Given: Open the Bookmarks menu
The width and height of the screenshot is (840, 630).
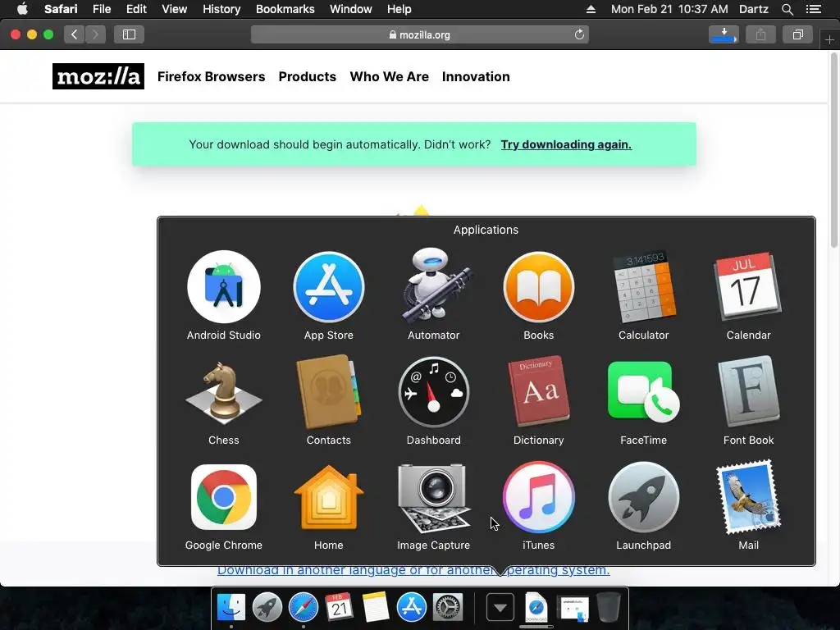Looking at the screenshot, I should click(285, 9).
